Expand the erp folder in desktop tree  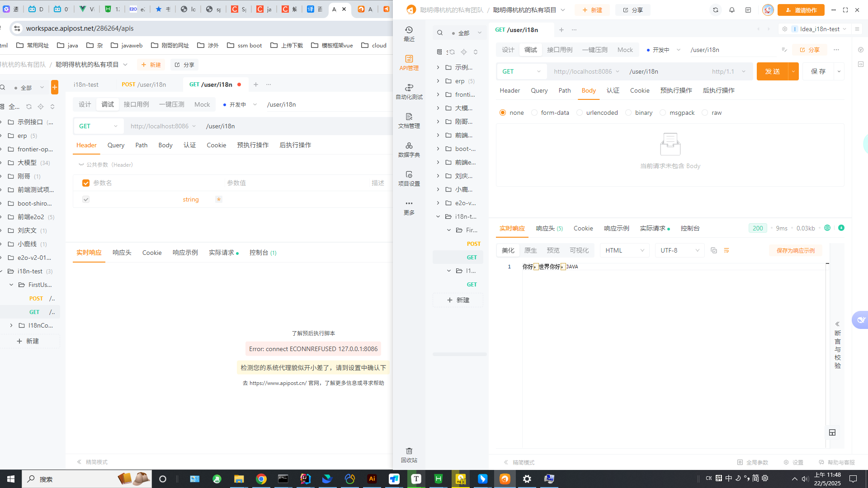[x=438, y=81]
